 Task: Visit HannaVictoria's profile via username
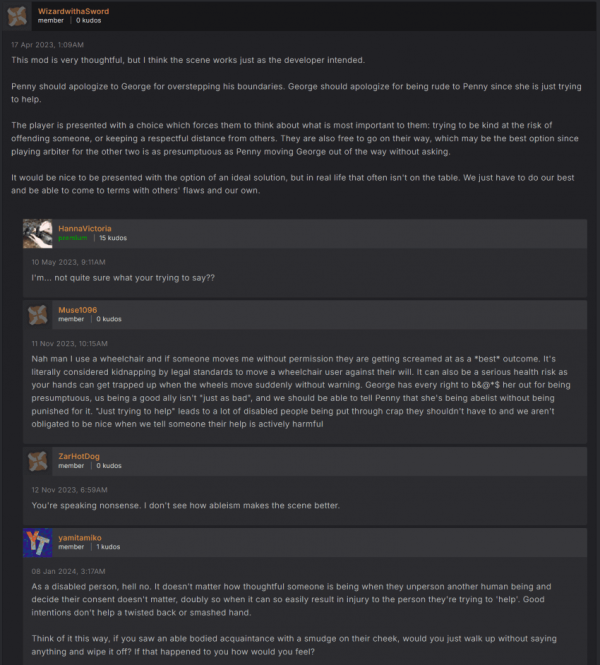coord(85,229)
